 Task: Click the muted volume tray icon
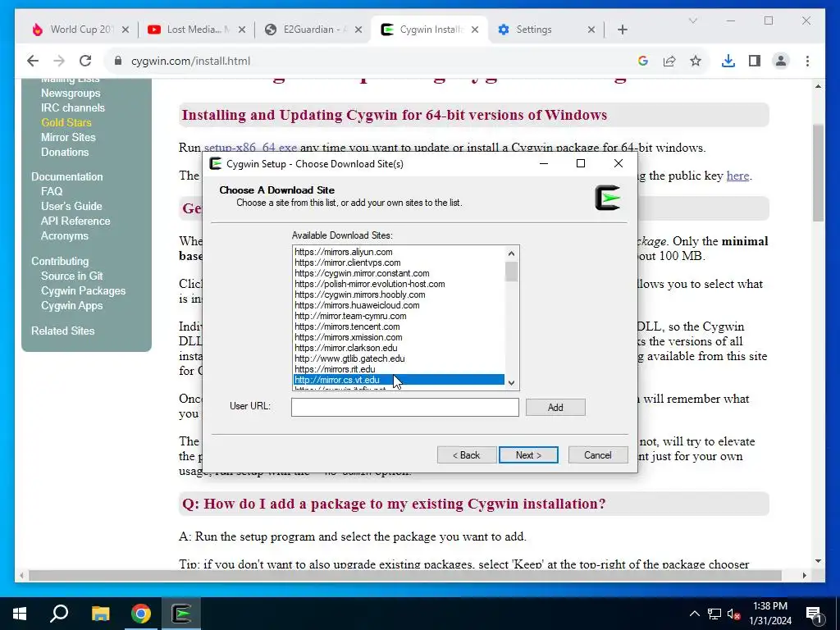[733, 614]
